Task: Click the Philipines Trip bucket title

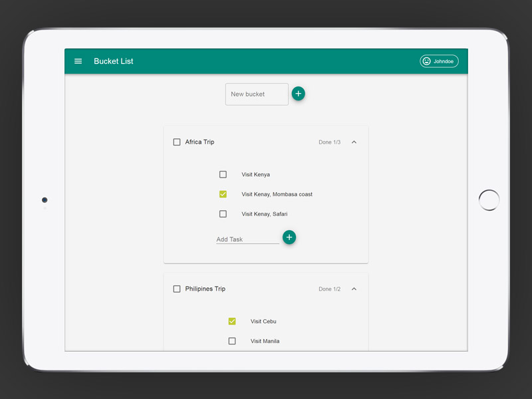Action: click(x=205, y=289)
